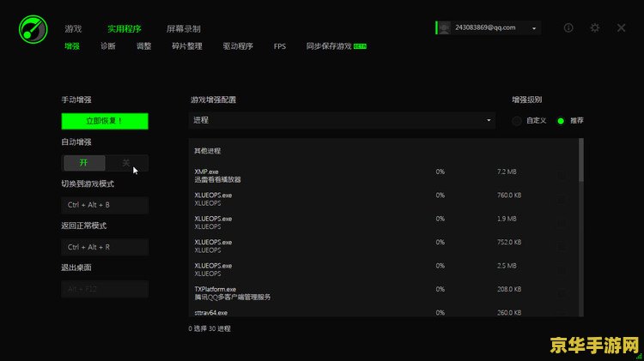Screen dimensions: 644x361
Task: Click the 其他进程 group heading
Action: click(208, 151)
